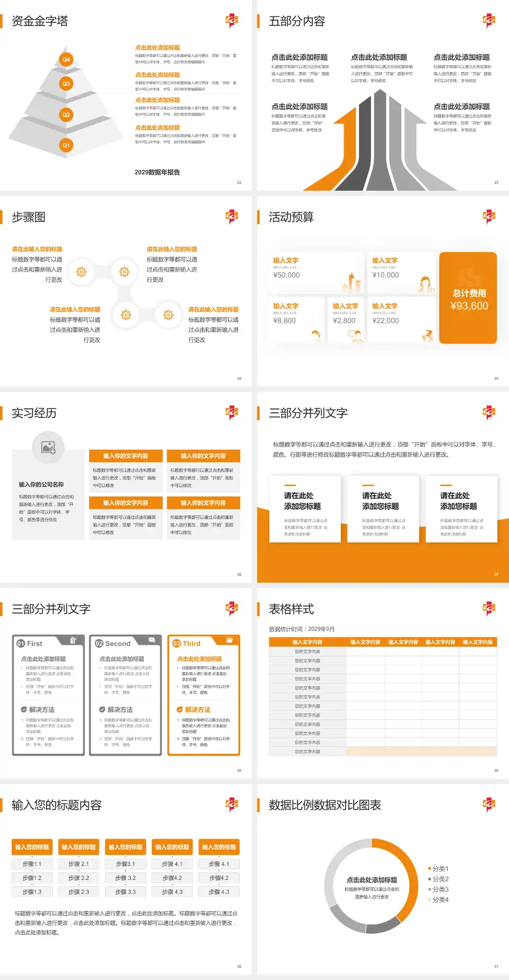The image size is (509, 980).
Task: Click the highlighted last row of the 表格样式 table
Action: point(383,752)
